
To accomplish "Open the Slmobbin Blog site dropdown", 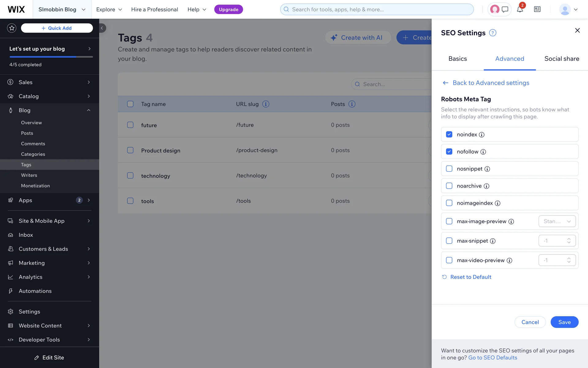I will (62, 10).
